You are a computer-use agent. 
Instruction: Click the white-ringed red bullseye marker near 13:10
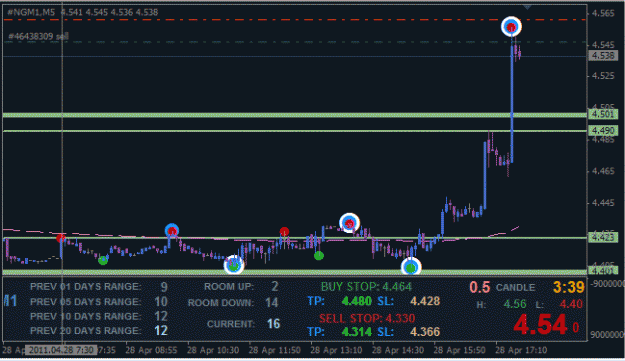tap(350, 223)
